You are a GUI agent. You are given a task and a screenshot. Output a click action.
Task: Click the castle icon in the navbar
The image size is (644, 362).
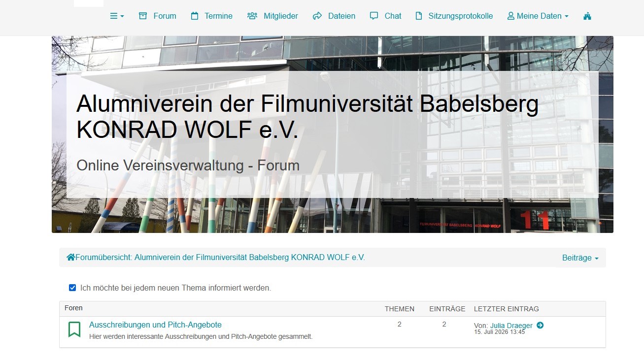(x=587, y=16)
